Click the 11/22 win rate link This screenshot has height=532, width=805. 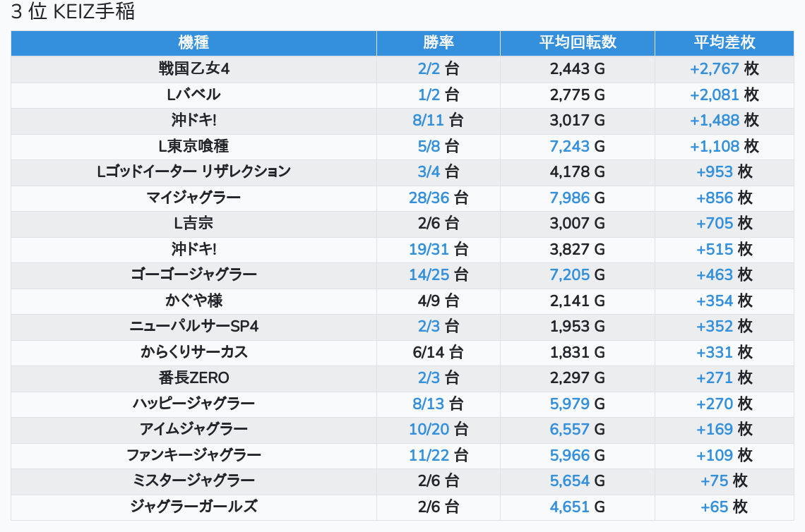click(x=429, y=455)
